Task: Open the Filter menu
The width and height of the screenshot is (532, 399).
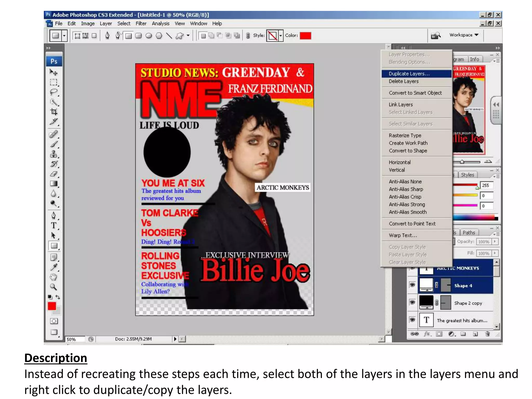Action: (x=141, y=24)
